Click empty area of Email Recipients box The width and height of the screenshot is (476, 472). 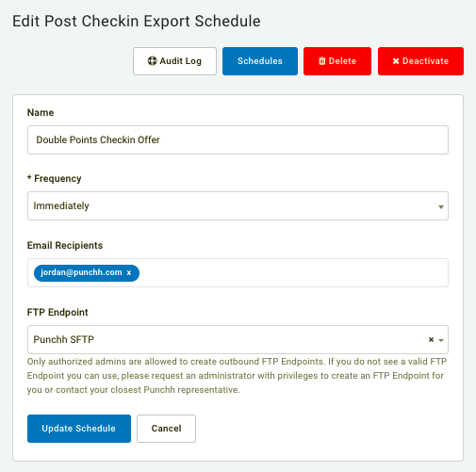[x=292, y=273]
